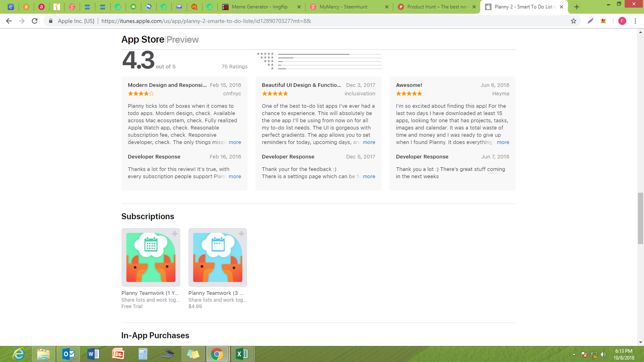Click the scrollbar down arrow
The height and width of the screenshot is (362, 644).
pyautogui.click(x=640, y=342)
